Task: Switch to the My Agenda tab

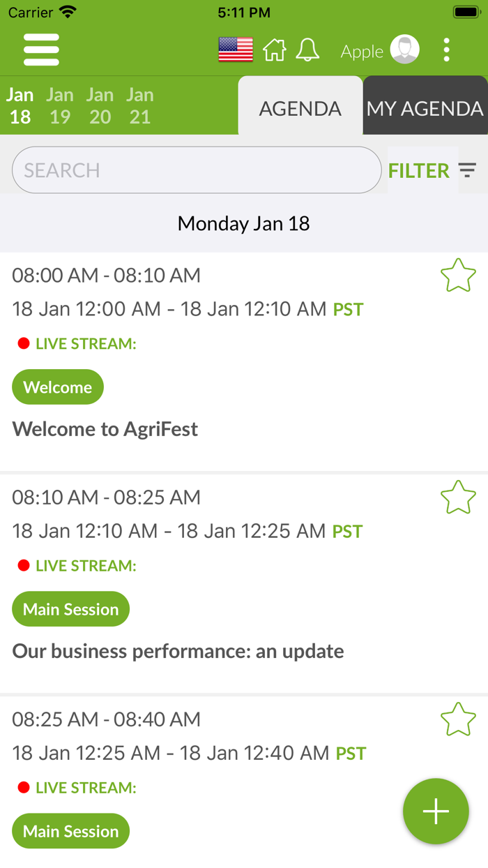Action: 425,108
